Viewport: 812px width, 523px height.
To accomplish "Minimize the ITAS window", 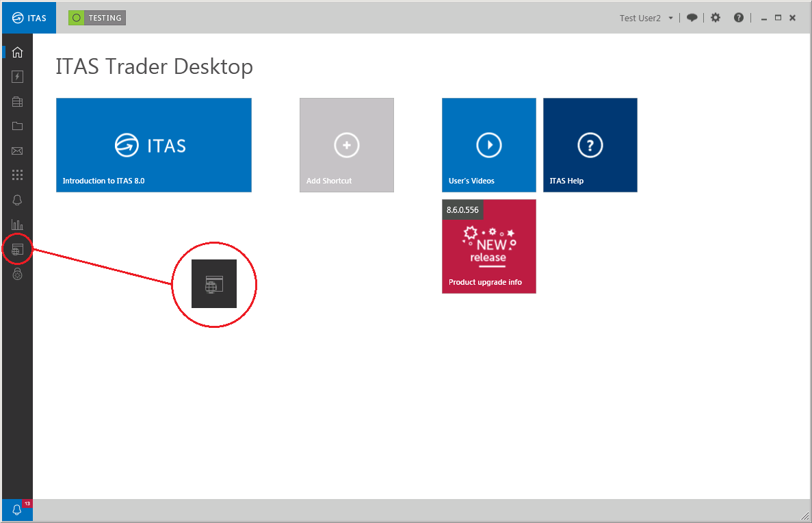I will 763,18.
